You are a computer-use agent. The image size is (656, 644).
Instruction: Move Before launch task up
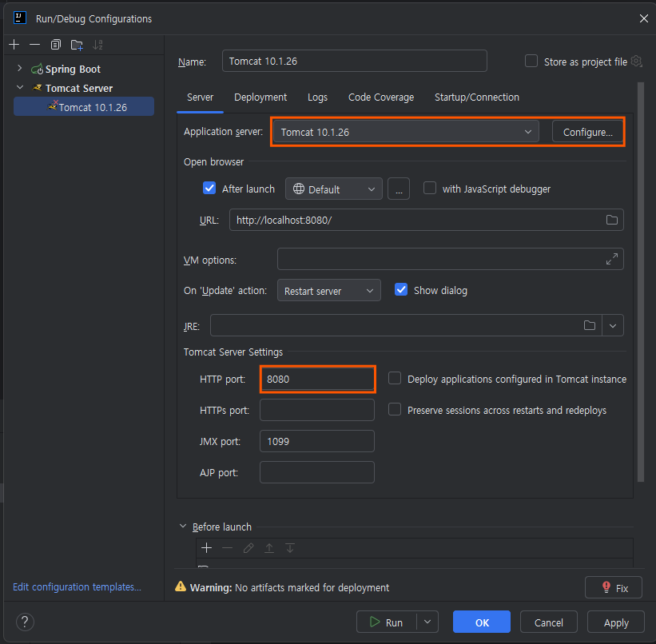(x=269, y=548)
